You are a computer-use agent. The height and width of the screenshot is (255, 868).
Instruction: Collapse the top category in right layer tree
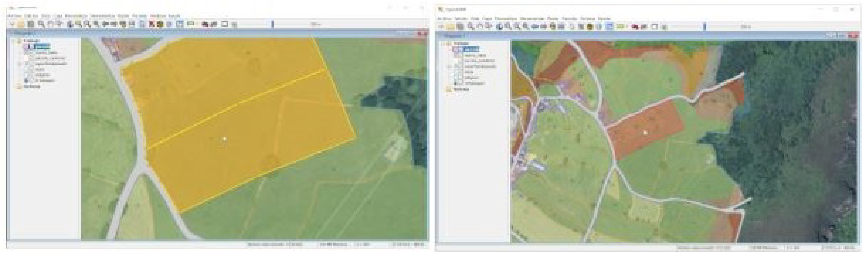(x=444, y=44)
